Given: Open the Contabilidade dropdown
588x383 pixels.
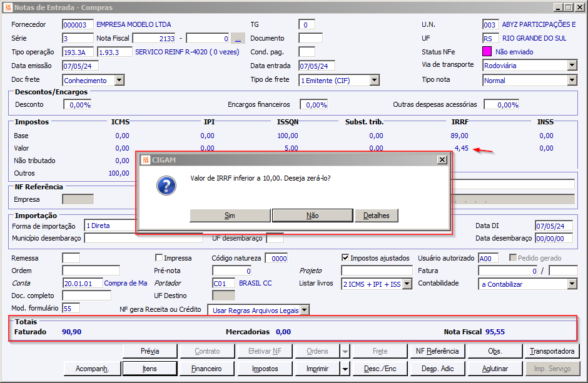Looking at the screenshot, I should [x=572, y=284].
